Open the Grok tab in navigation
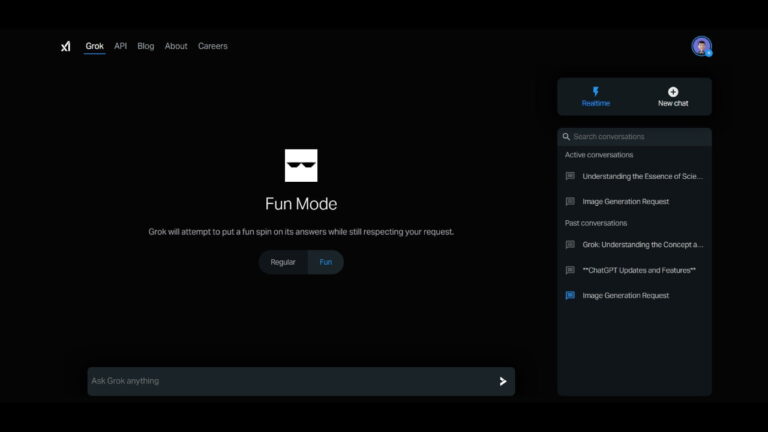The height and width of the screenshot is (432, 768). coord(95,46)
